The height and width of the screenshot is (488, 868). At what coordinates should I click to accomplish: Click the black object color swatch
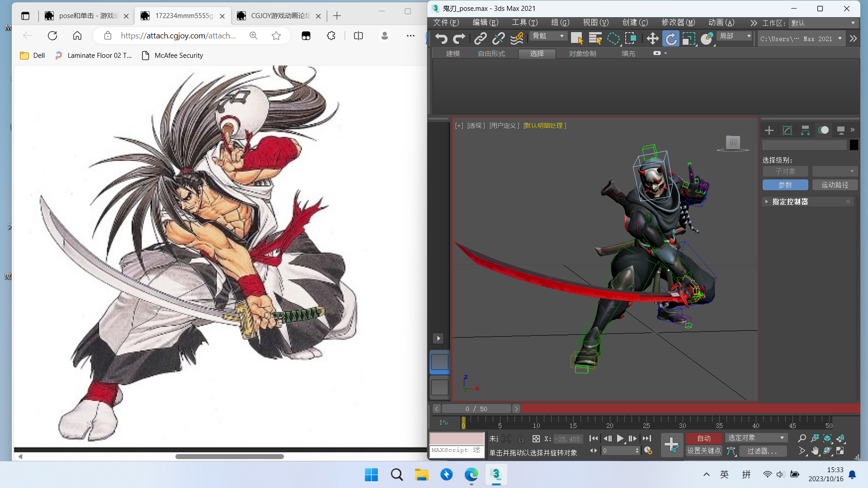[854, 145]
